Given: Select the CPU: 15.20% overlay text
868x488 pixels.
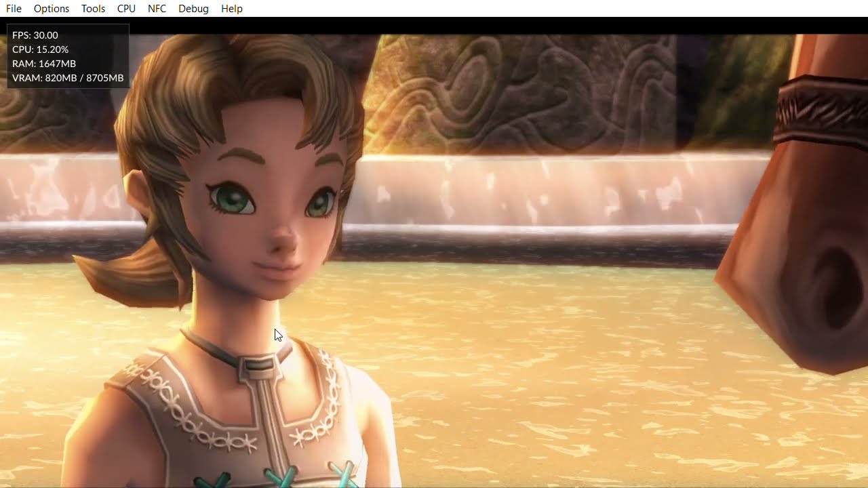Looking at the screenshot, I should point(40,49).
